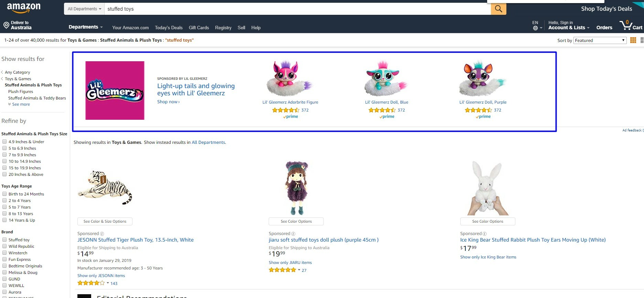Click into the stuffed toys search field
The width and height of the screenshot is (644, 298).
click(296, 9)
